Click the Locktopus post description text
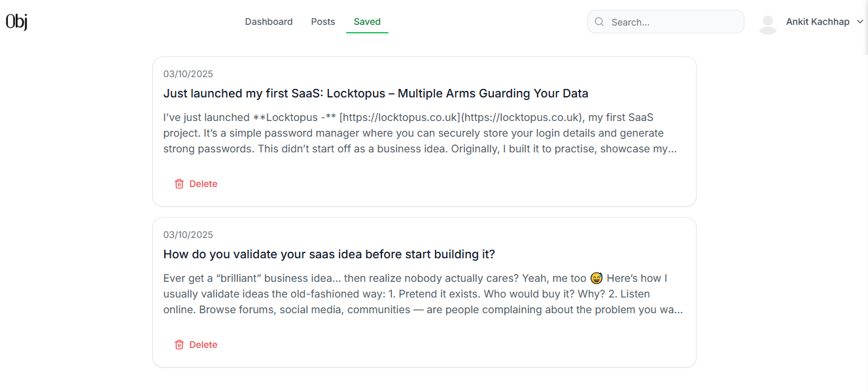 (419, 133)
